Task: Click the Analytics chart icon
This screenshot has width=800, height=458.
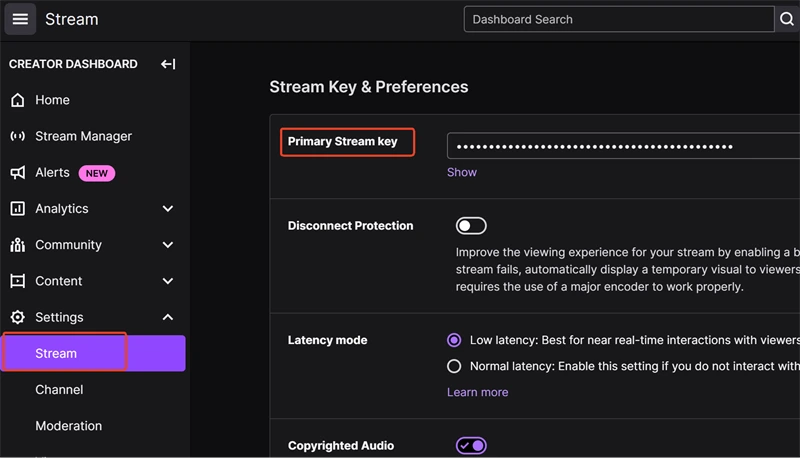Action: (17, 208)
